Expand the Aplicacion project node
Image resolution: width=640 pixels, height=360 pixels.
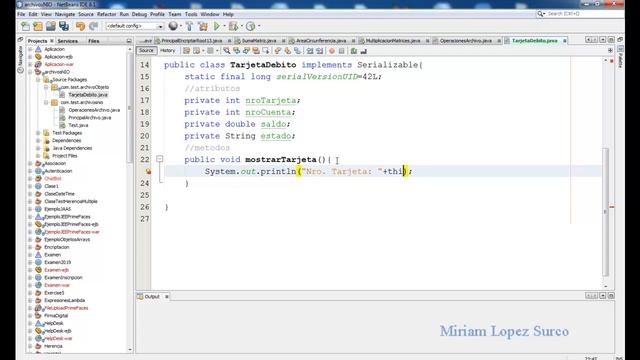[30, 49]
